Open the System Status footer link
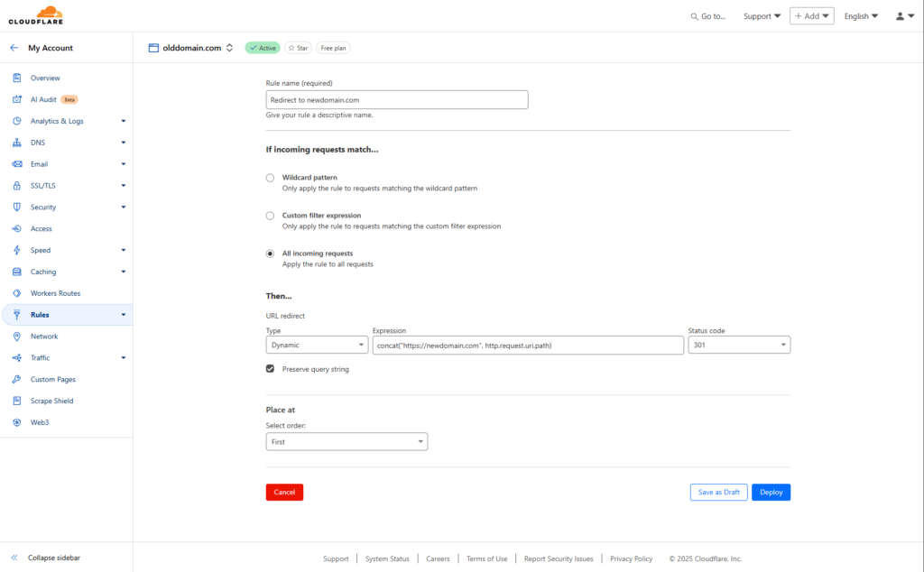Viewport: 924px width, 572px height. coord(387,558)
